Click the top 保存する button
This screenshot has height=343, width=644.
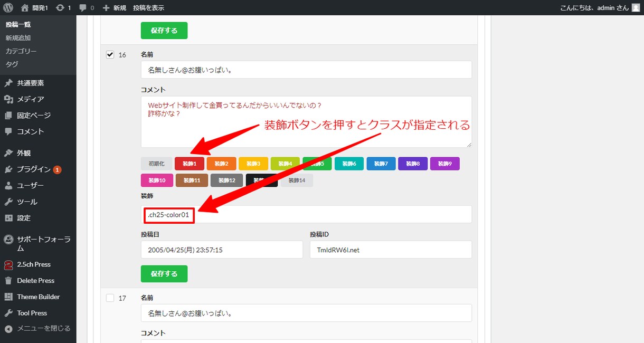(164, 31)
